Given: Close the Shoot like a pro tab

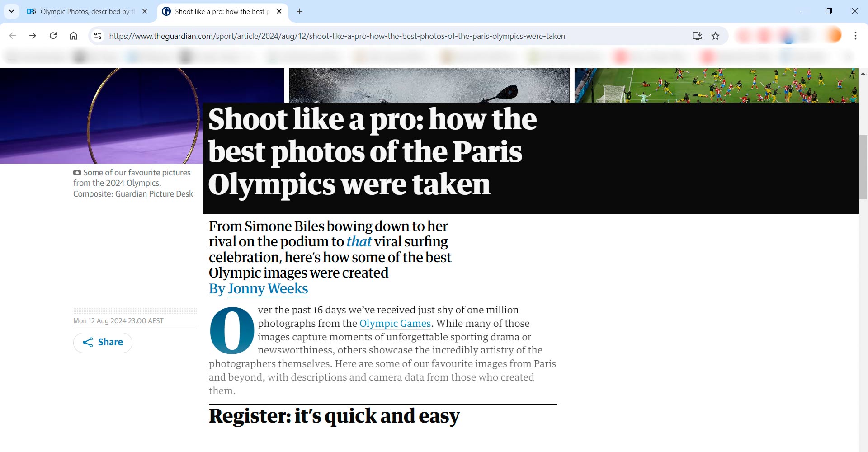Looking at the screenshot, I should tap(279, 11).
